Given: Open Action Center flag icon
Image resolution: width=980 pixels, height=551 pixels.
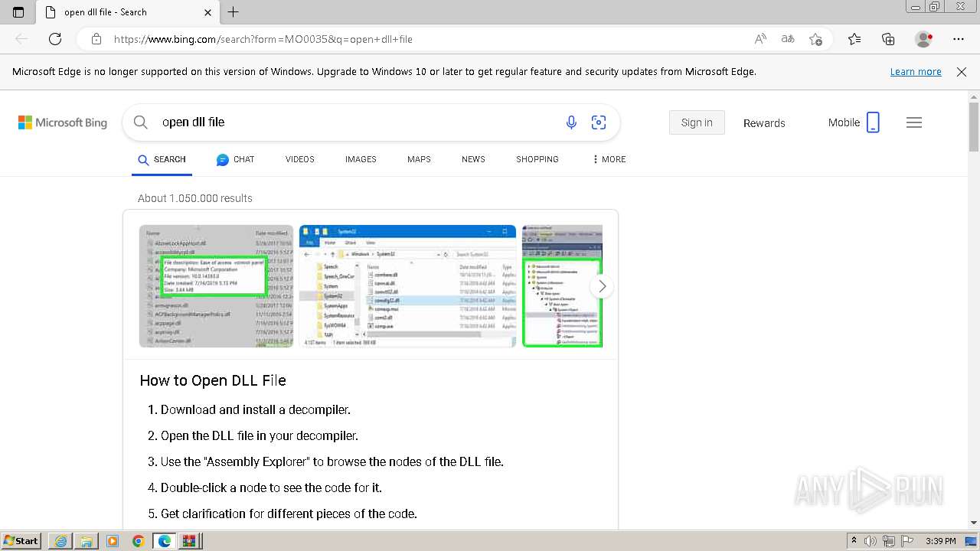Looking at the screenshot, I should coord(907,541).
